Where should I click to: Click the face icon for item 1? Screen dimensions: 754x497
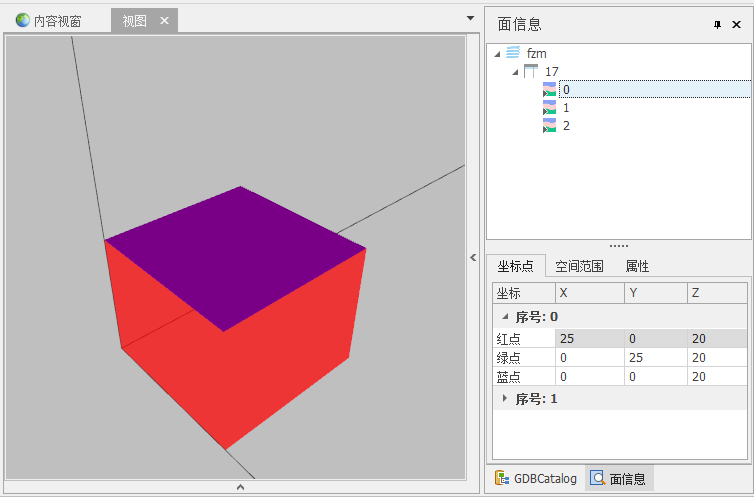[549, 108]
